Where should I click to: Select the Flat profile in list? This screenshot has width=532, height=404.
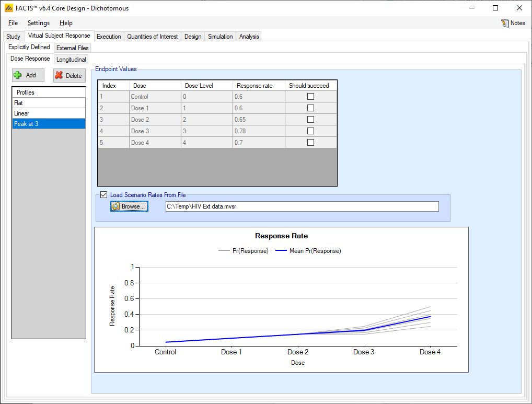click(x=49, y=103)
